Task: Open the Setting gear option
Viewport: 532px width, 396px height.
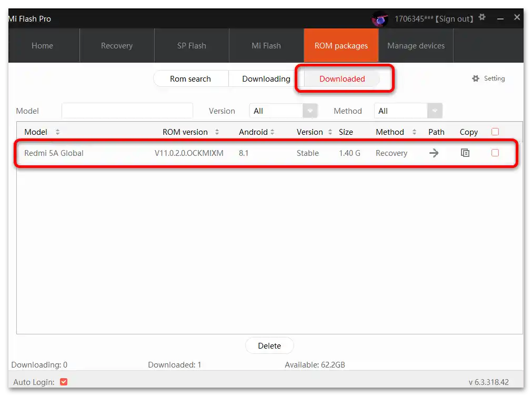Action: tap(488, 78)
